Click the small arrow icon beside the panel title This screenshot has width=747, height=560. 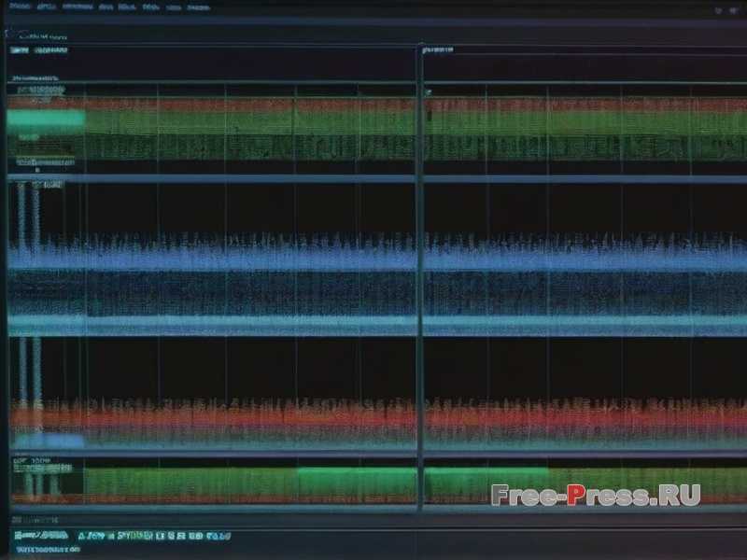(8, 35)
